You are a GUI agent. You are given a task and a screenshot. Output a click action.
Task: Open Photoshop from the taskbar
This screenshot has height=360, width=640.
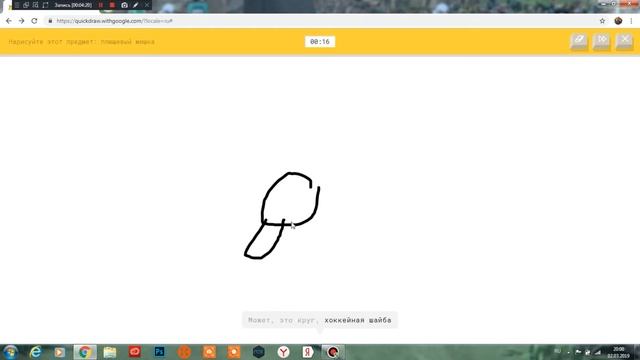point(159,352)
